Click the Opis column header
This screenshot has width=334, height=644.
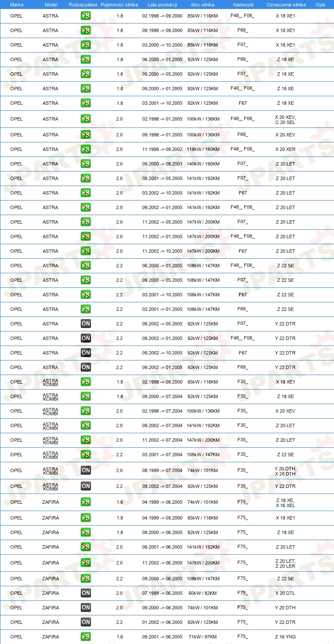(x=320, y=5)
